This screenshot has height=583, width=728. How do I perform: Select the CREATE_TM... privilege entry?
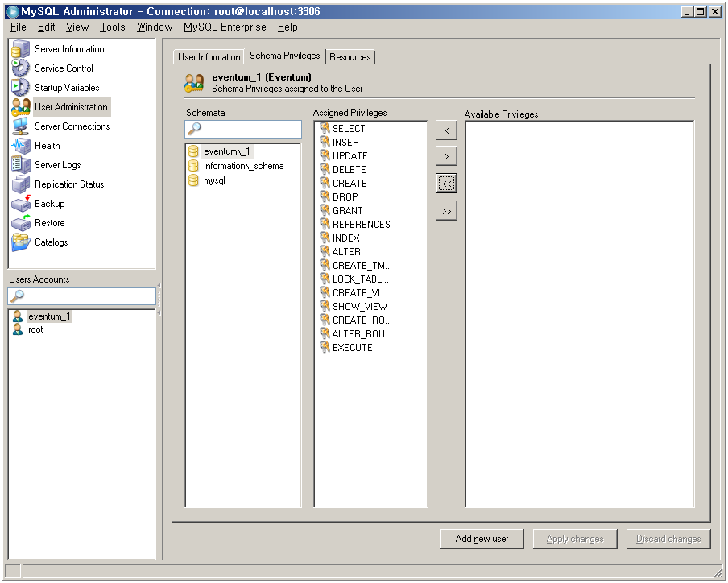(x=362, y=266)
